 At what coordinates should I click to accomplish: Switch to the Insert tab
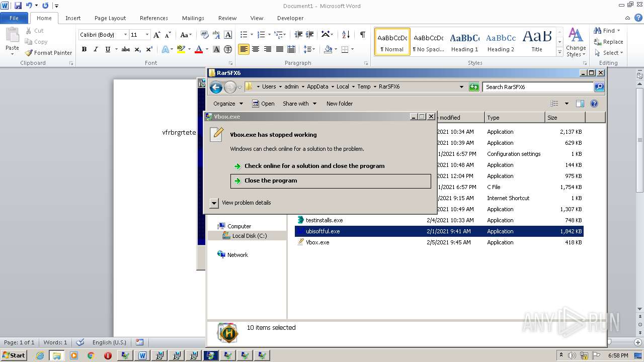(x=73, y=18)
